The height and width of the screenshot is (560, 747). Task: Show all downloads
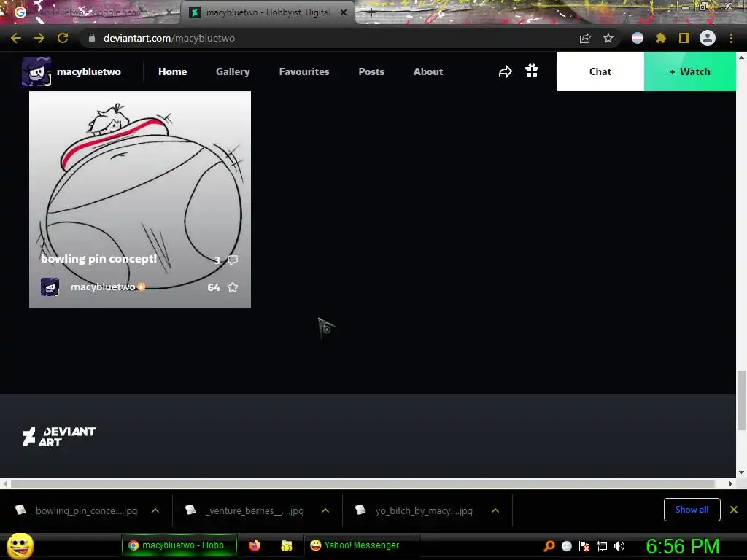[x=692, y=510]
